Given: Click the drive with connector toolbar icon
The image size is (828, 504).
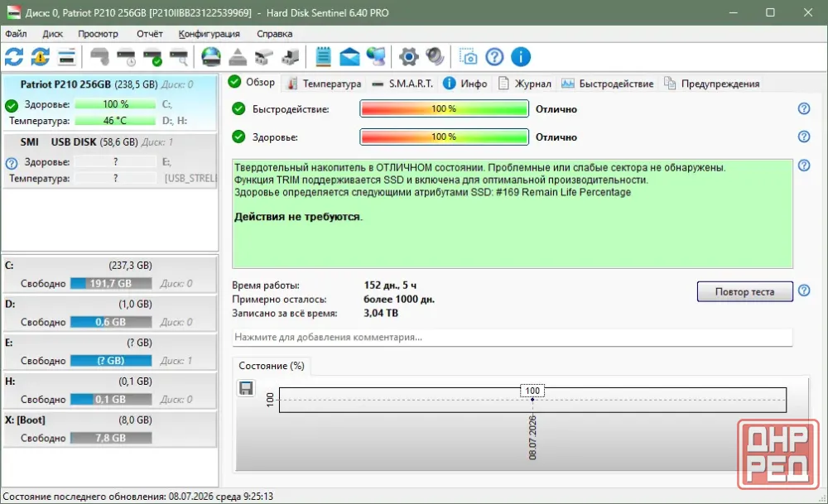Looking at the screenshot, I should point(290,57).
